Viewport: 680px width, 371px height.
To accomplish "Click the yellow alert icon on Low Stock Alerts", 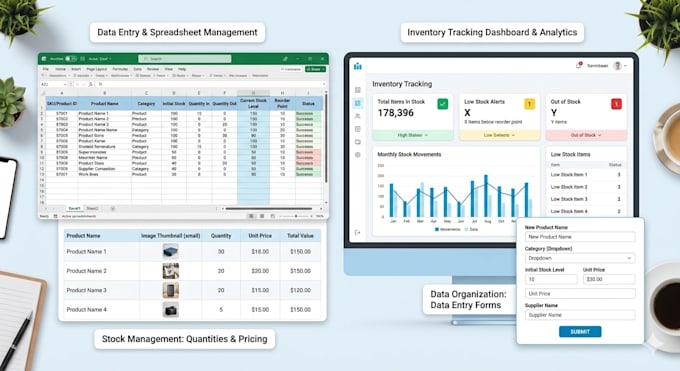I will pos(529,104).
